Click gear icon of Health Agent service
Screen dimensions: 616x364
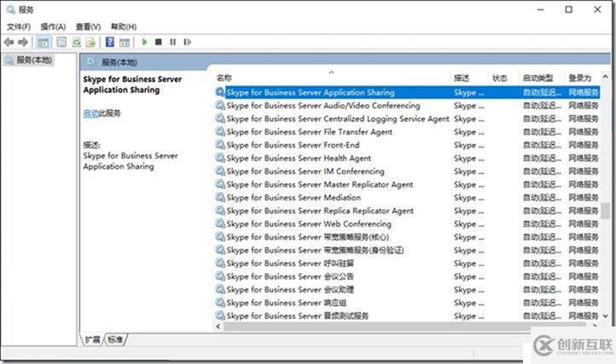[x=220, y=158]
